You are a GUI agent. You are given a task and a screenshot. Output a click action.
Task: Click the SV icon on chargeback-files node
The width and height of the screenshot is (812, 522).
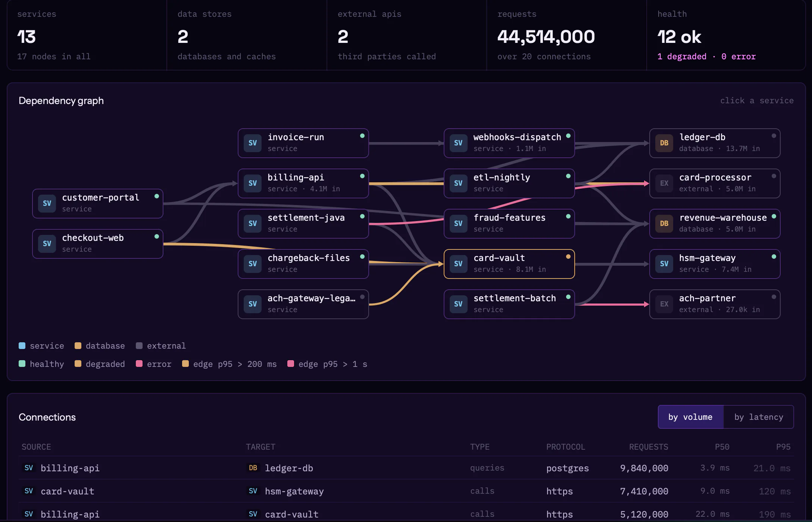[x=253, y=264]
